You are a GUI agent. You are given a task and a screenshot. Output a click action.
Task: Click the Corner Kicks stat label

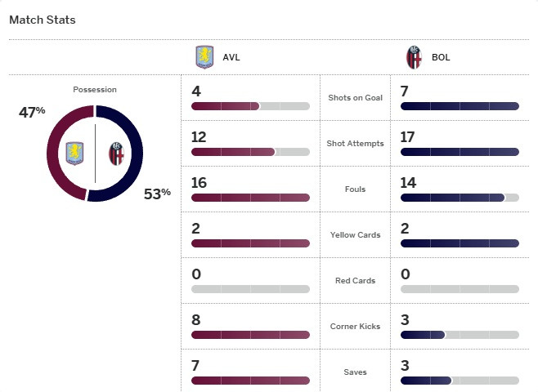[355, 327]
